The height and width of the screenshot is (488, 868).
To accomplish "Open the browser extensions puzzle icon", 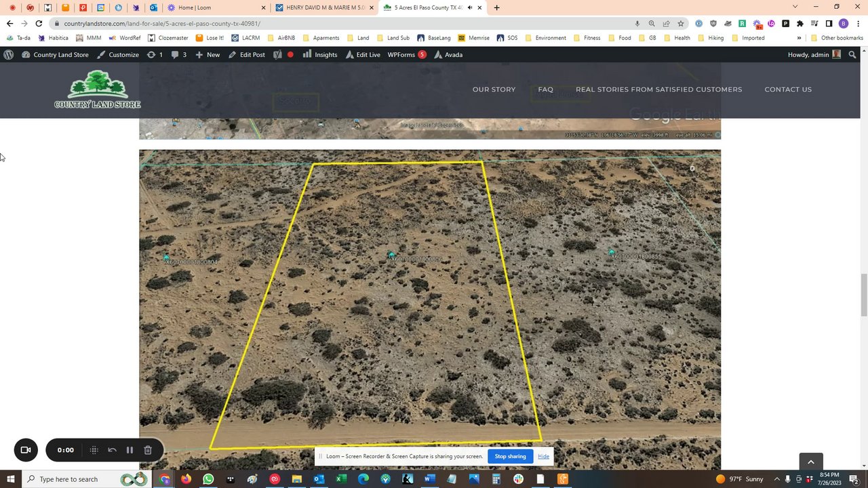I will [x=800, y=23].
